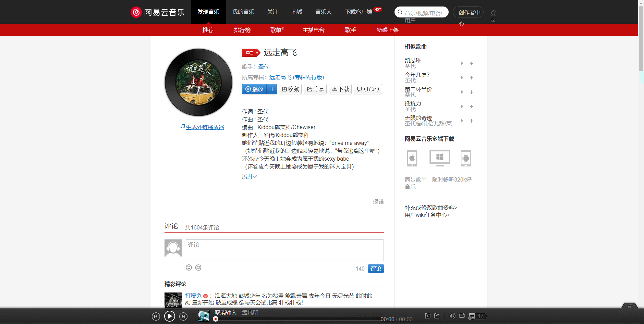This screenshot has width=644, height=324.
Task: Open the 歌单 tab
Action: click(x=277, y=30)
